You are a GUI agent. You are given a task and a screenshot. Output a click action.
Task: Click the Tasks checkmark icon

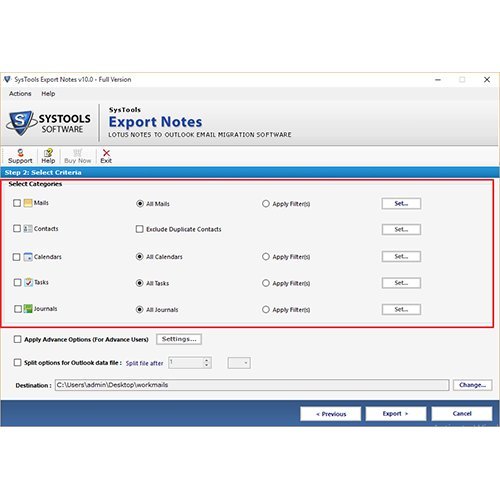28,282
